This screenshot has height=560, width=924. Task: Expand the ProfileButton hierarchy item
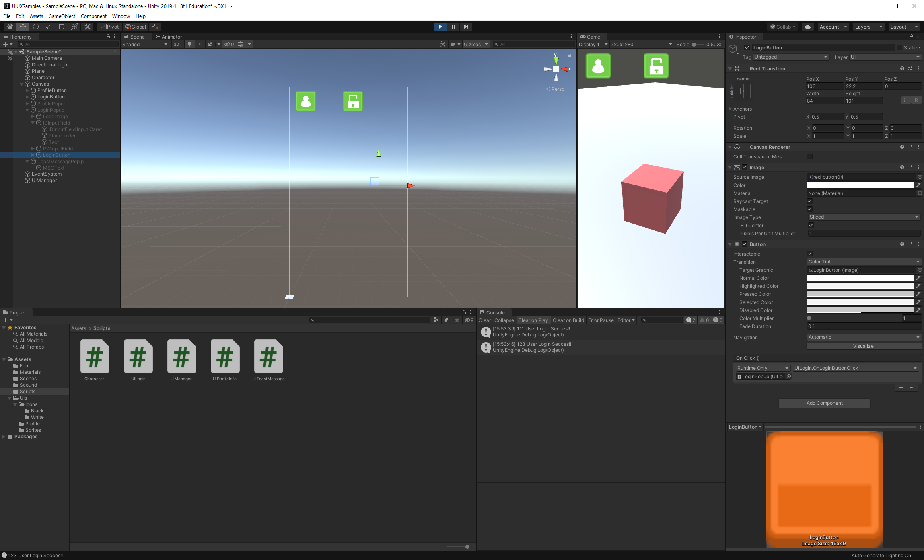click(27, 90)
